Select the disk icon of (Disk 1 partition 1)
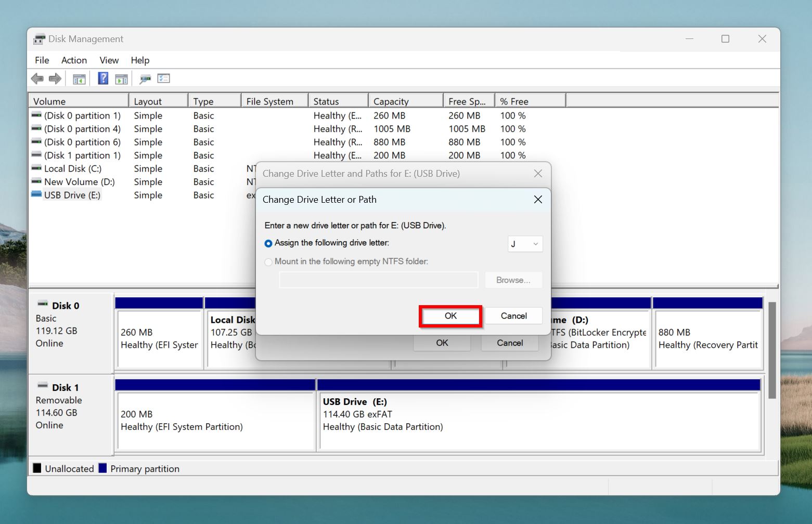 point(36,155)
